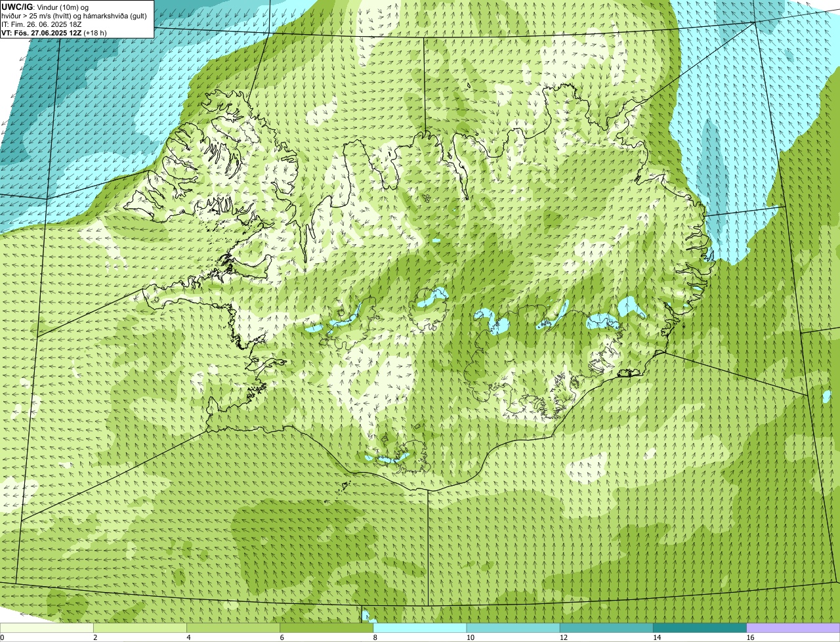
Task: Click the '16' legend scale label
Action: [750, 637]
